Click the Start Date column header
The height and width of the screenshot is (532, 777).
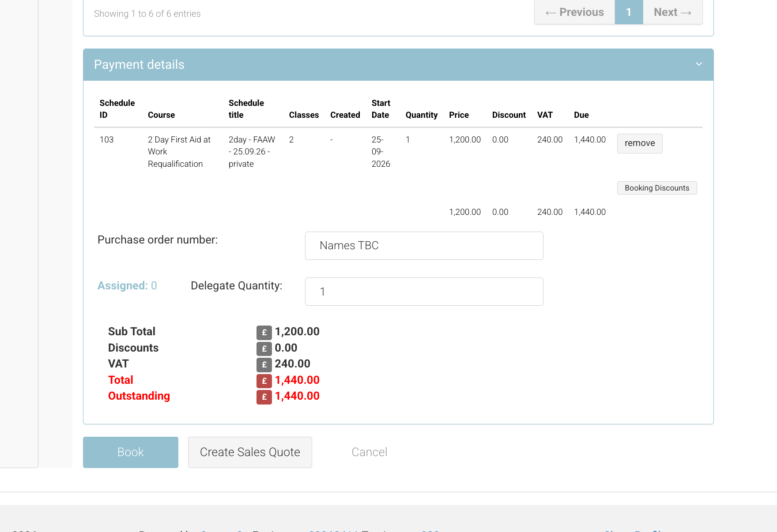coord(381,109)
